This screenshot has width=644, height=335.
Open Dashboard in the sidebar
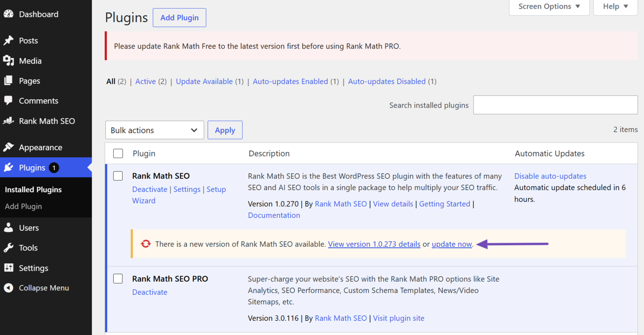tap(39, 14)
